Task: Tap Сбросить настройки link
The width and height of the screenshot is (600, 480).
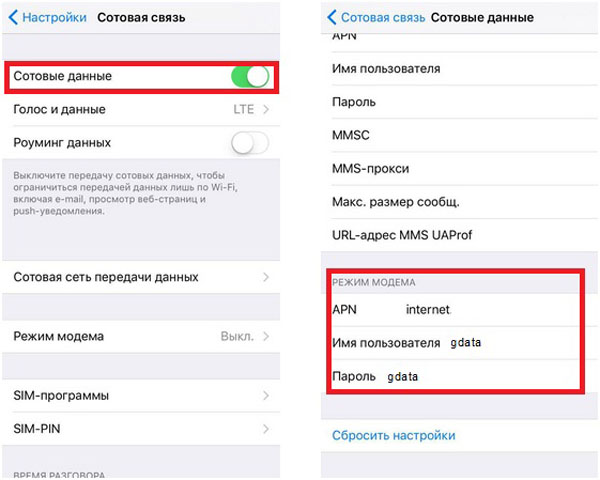Action: [x=394, y=436]
